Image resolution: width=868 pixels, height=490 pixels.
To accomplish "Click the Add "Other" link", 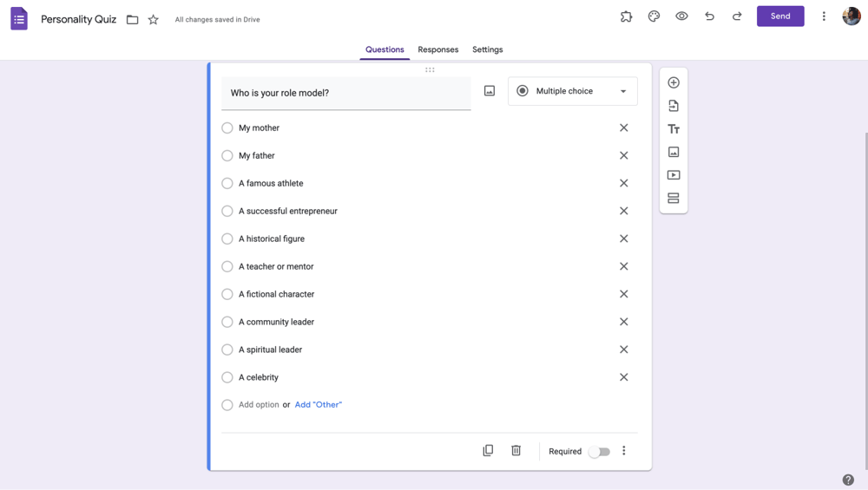I will point(318,405).
